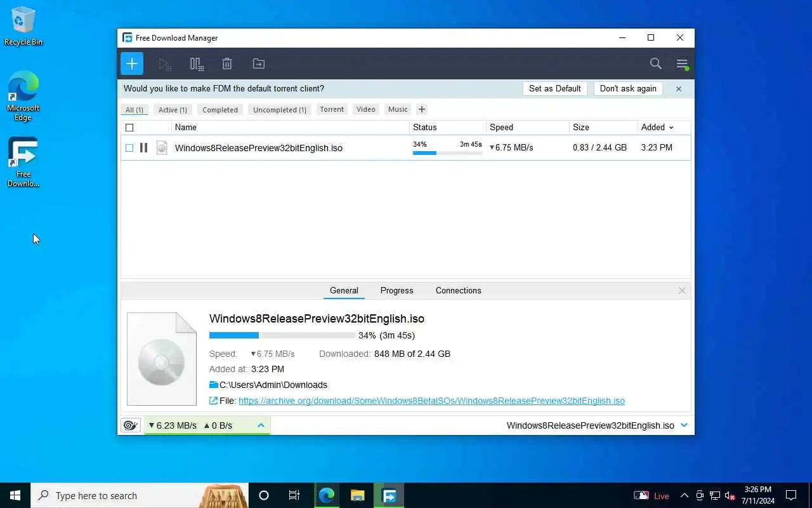812x508 pixels.
Task: Close the details panel
Action: coord(682,291)
